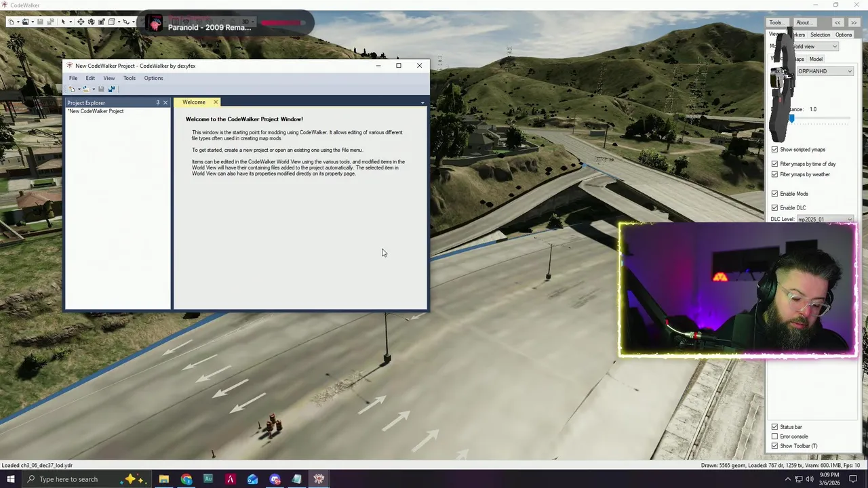Click the Save icon in Project window toolbar
The height and width of the screenshot is (488, 868).
click(101, 89)
